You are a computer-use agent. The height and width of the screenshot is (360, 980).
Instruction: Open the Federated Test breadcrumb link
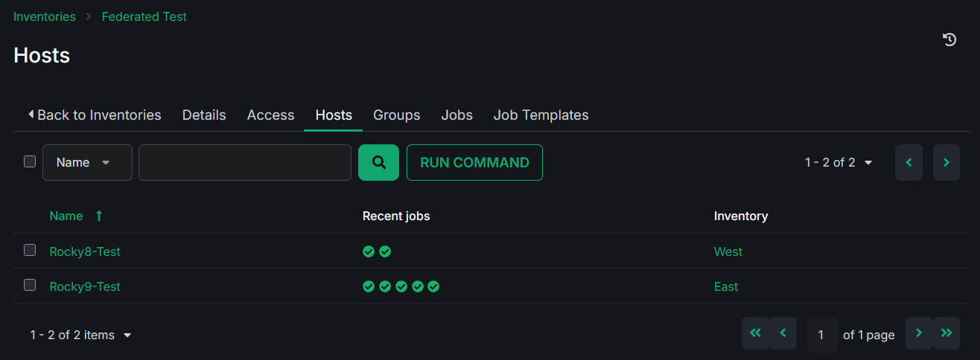(144, 16)
